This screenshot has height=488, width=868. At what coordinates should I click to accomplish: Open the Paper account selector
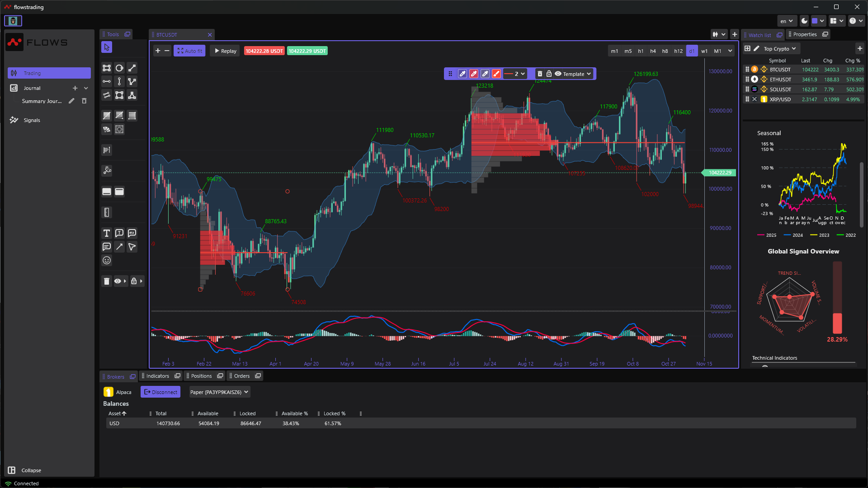[x=219, y=392]
